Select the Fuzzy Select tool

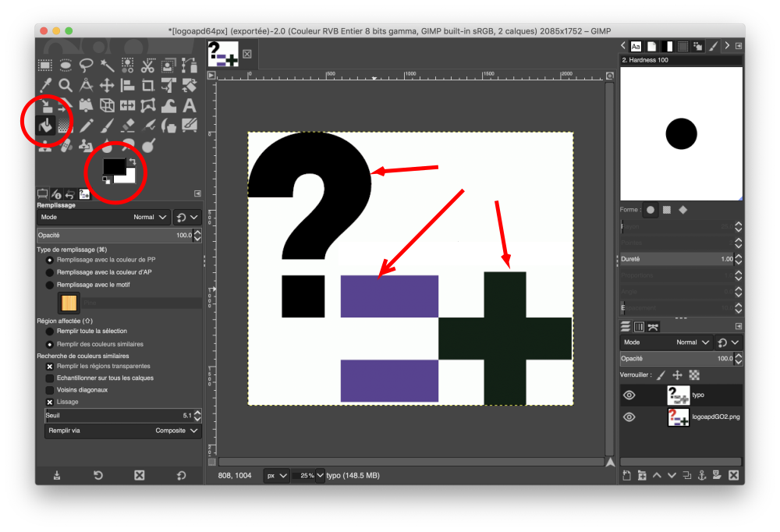[x=108, y=65]
